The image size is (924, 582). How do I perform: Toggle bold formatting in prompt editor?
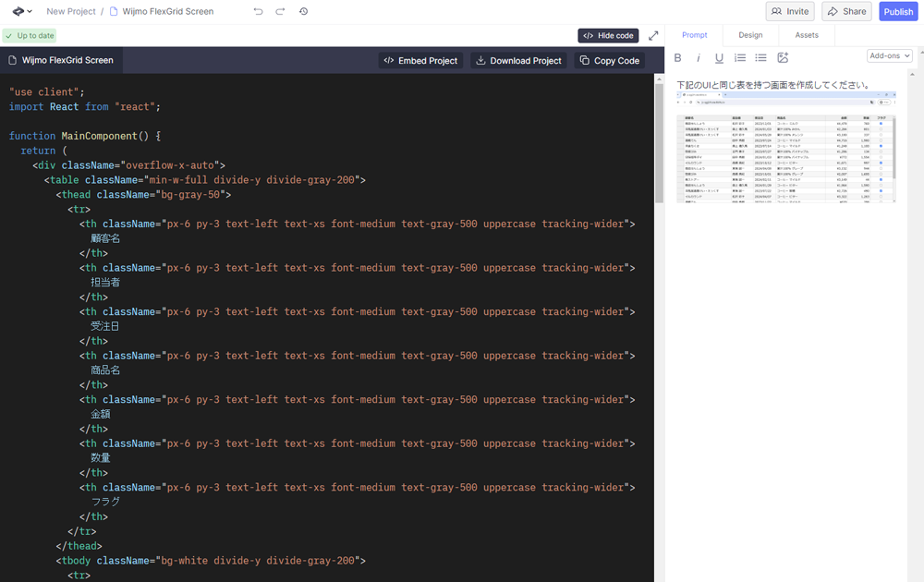[677, 57]
